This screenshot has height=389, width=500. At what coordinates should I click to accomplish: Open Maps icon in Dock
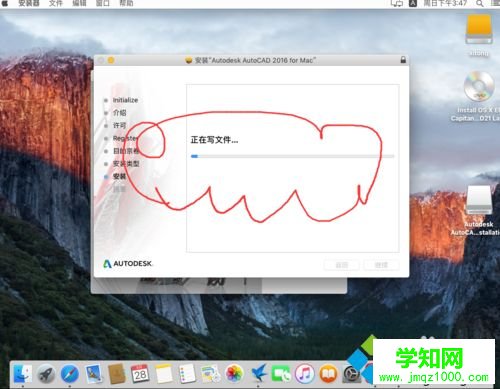pos(210,374)
